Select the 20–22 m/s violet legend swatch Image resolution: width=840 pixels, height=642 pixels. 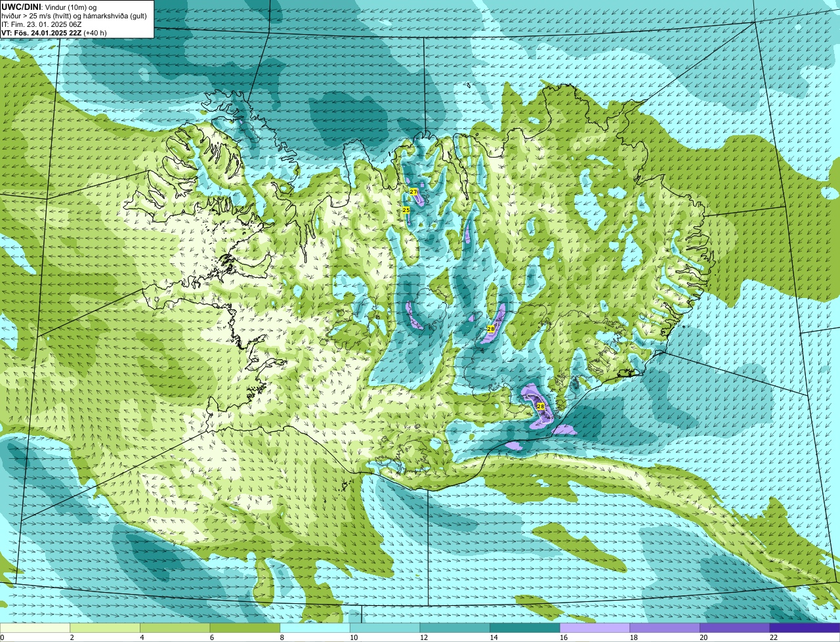[735, 628]
